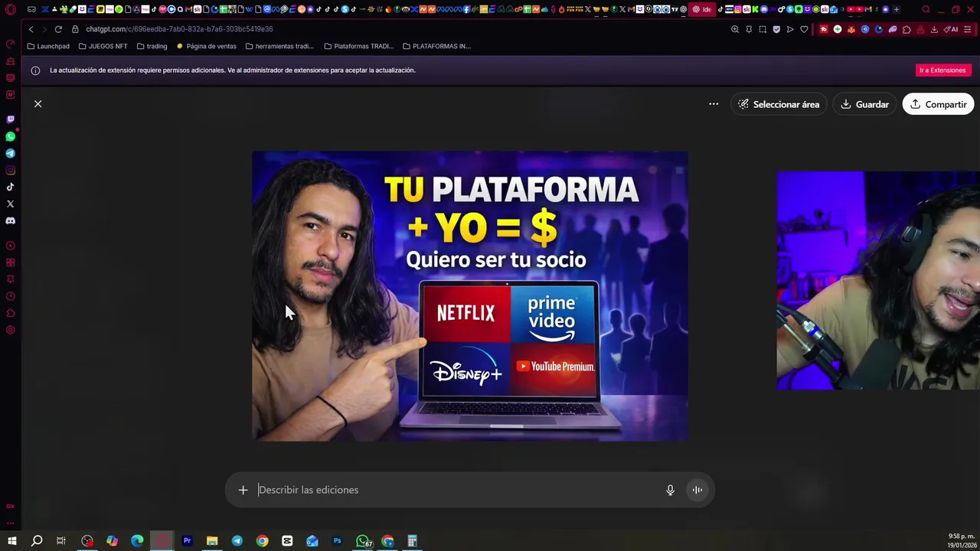Screen dimensions: 980x551
Task: Open the three-dots more options menu
Action: click(714, 104)
